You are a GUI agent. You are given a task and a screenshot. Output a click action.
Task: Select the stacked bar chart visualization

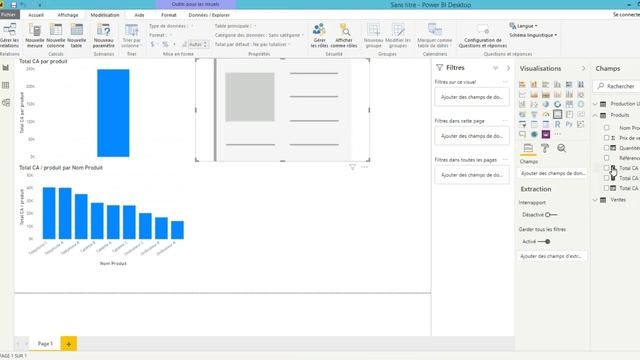click(522, 84)
